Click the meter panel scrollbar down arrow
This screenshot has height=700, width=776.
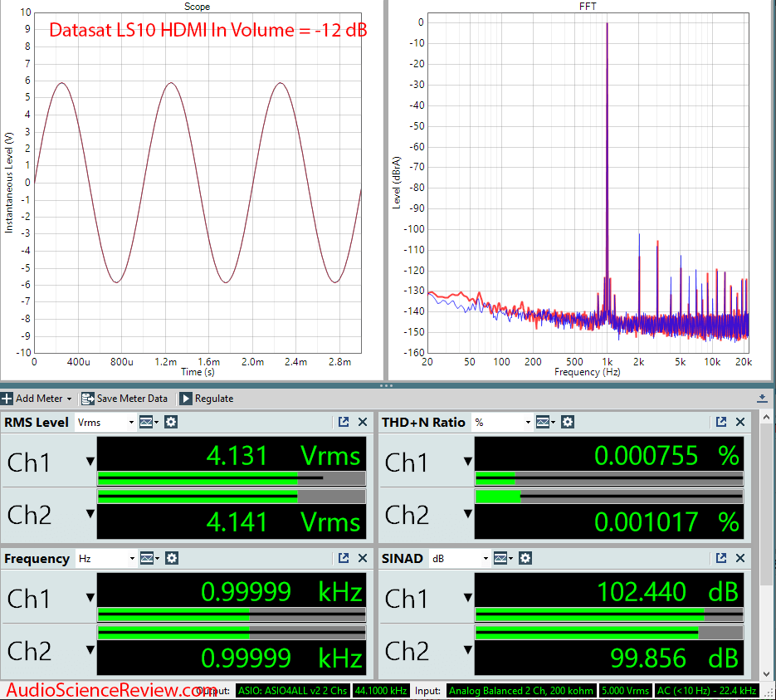click(x=767, y=674)
